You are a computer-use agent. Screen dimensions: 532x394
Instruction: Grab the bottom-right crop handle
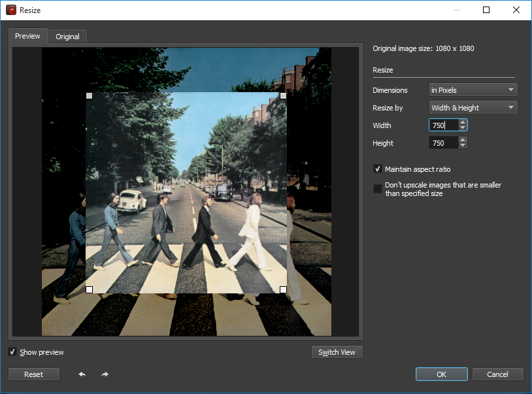(283, 289)
